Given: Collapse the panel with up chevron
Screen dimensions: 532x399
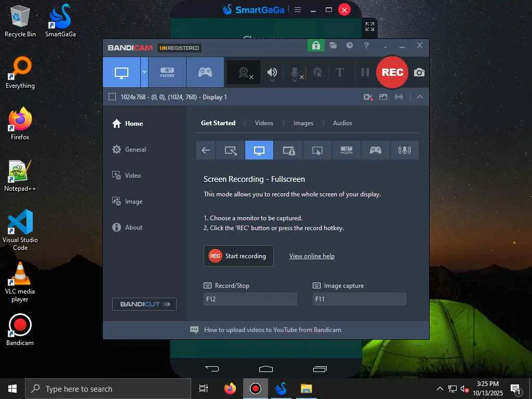Looking at the screenshot, I should [x=420, y=97].
